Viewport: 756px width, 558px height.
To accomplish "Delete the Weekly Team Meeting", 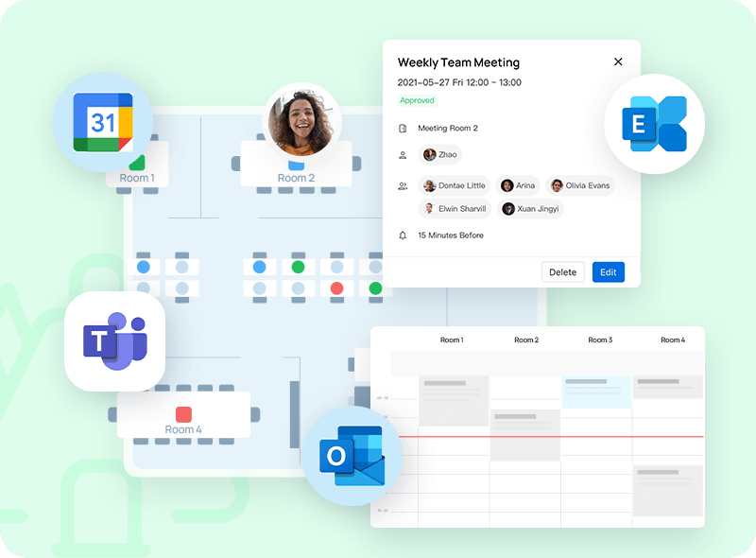I will (562, 272).
